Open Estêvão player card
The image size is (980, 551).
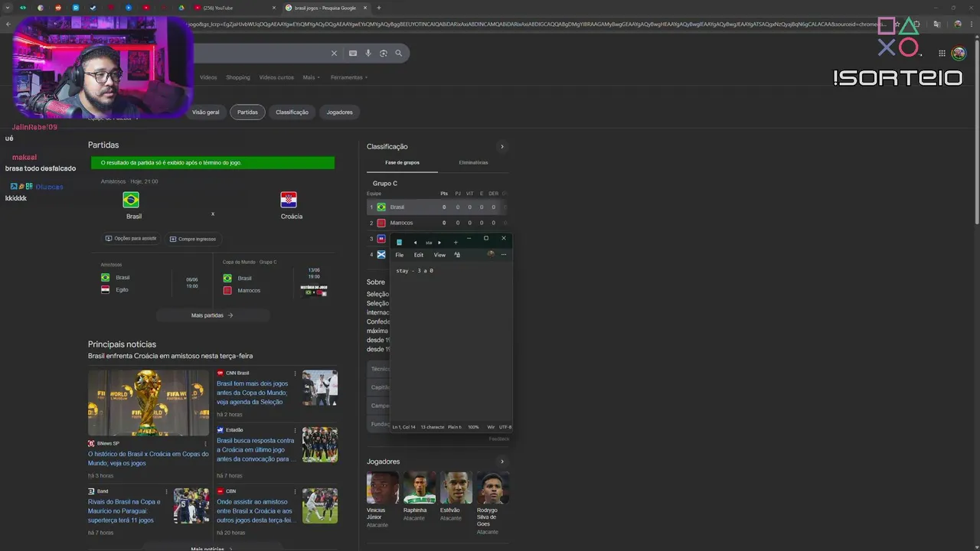[456, 497]
